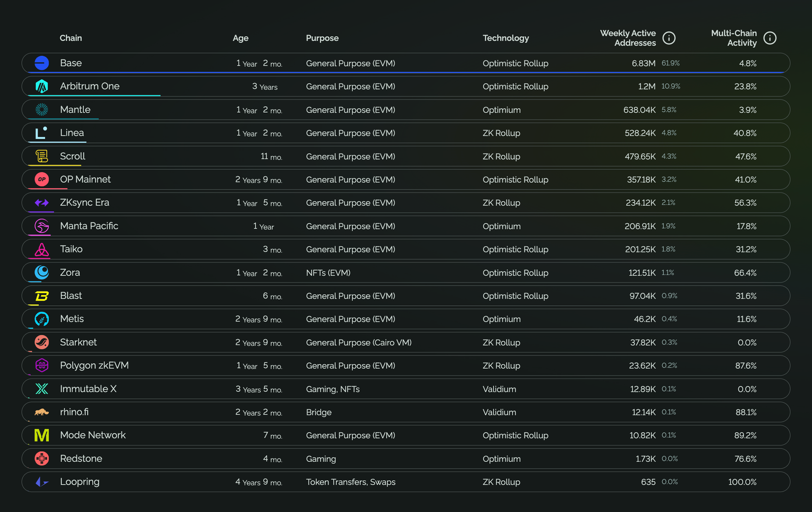Click rhino.fi's Bridge purpose cell

pyautogui.click(x=319, y=412)
